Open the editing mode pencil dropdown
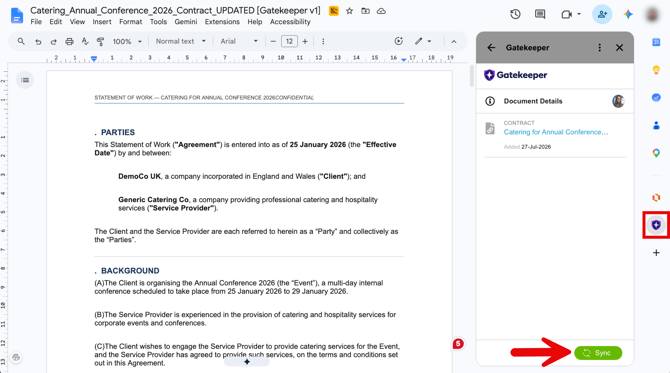The image size is (670, 373). pos(423,41)
